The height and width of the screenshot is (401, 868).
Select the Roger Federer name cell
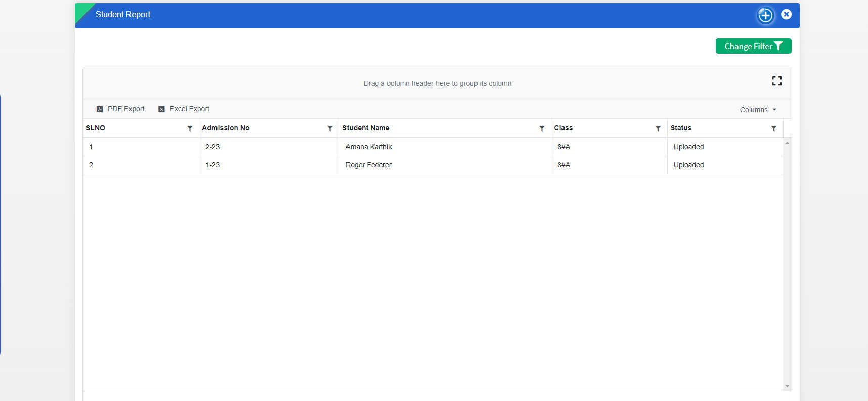click(x=445, y=165)
